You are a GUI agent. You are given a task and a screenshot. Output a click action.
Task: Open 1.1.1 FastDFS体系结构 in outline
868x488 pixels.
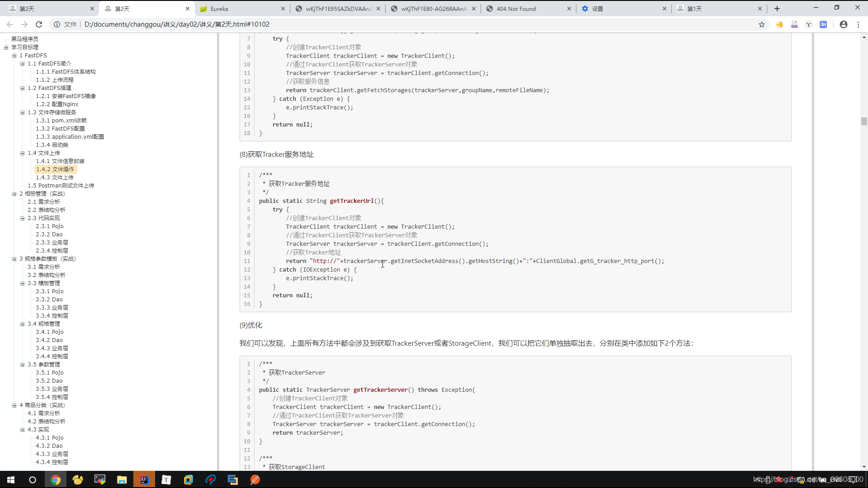66,72
